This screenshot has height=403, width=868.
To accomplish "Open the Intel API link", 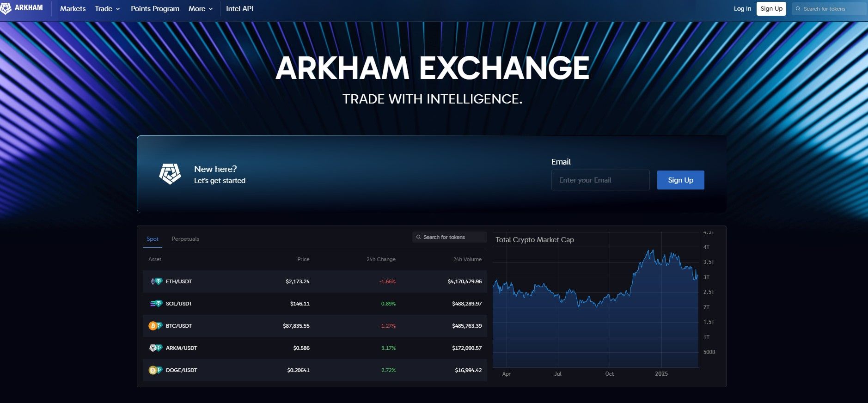I will 239,9.
